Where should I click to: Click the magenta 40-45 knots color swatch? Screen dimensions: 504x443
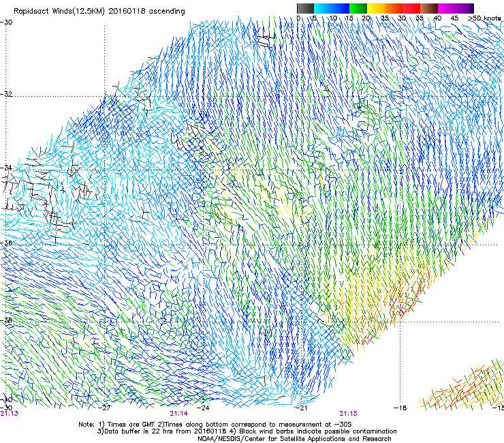447,8
